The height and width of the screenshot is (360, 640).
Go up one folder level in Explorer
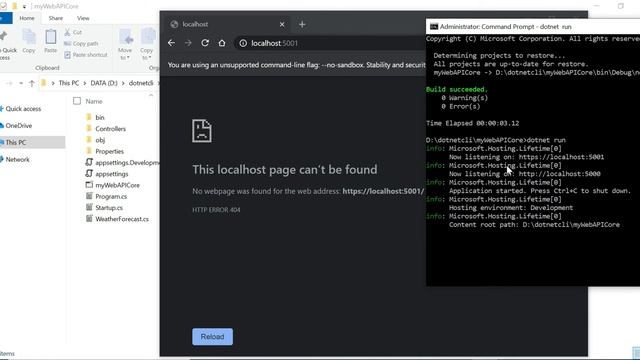pos(32,83)
